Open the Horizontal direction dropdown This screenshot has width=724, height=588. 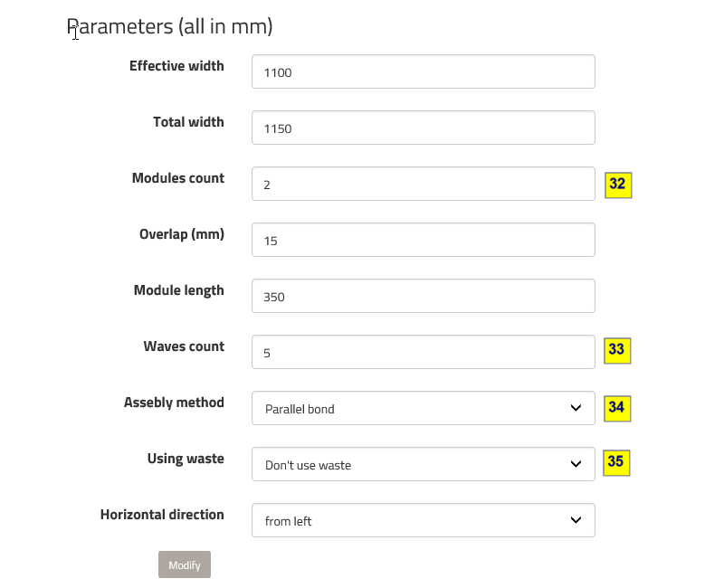tap(423, 521)
